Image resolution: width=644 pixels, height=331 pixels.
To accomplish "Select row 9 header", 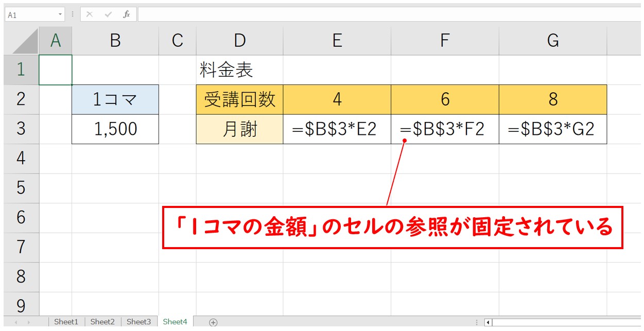I will coord(21,304).
